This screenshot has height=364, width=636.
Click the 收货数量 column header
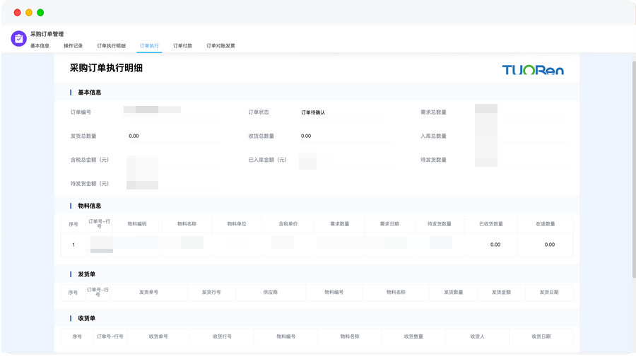click(x=413, y=336)
